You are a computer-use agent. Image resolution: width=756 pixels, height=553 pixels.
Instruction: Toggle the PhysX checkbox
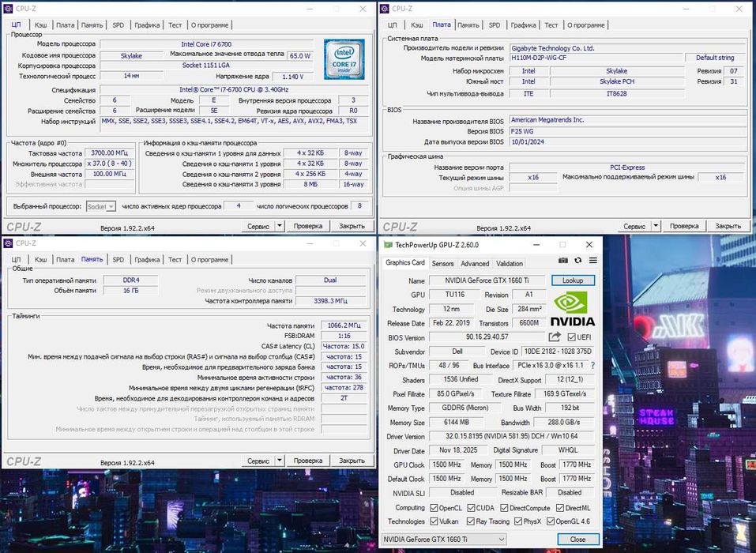[517, 521]
